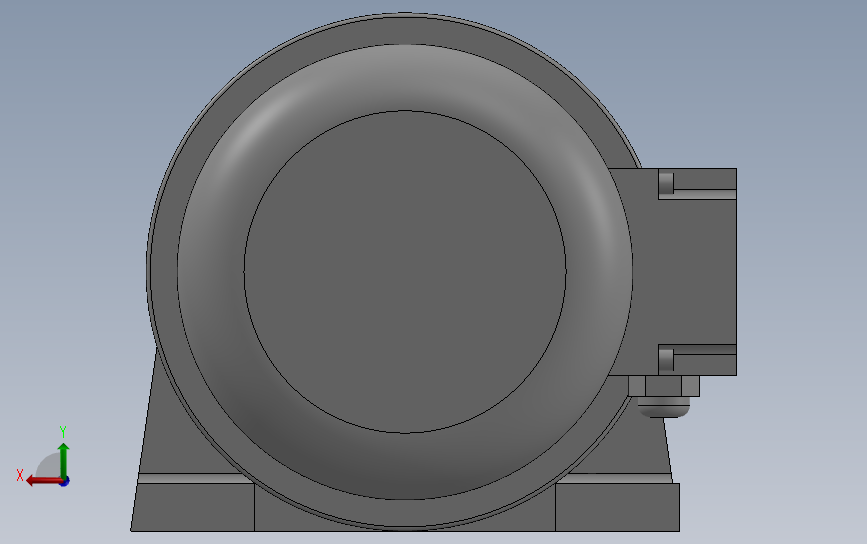Image resolution: width=867 pixels, height=544 pixels.
Task: Select the right mounting foot of the base
Action: point(617,507)
